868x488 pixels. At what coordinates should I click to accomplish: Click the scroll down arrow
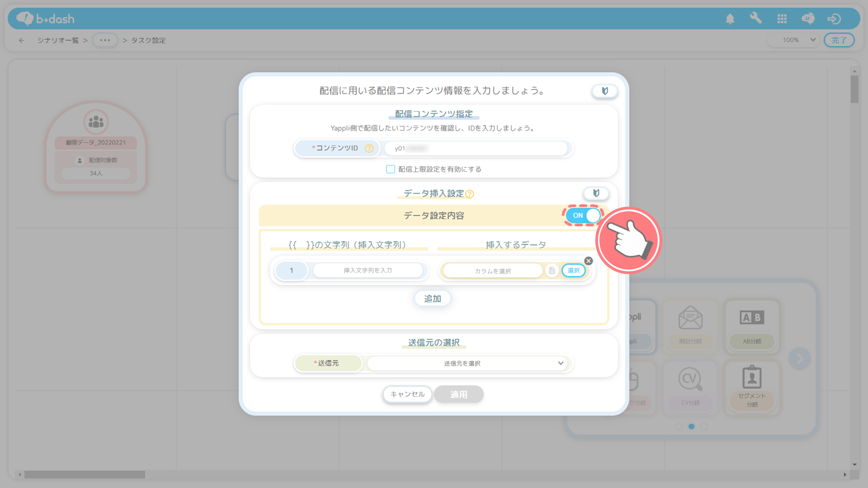click(x=854, y=465)
